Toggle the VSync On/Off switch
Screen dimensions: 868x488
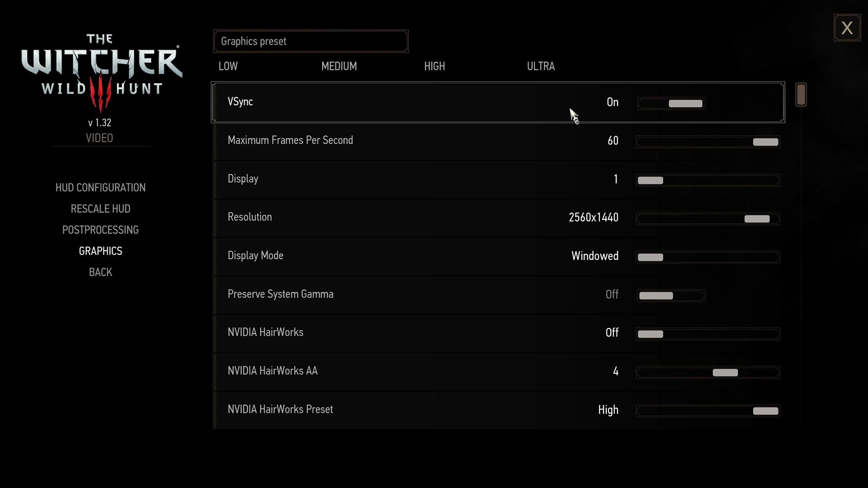[x=671, y=103]
